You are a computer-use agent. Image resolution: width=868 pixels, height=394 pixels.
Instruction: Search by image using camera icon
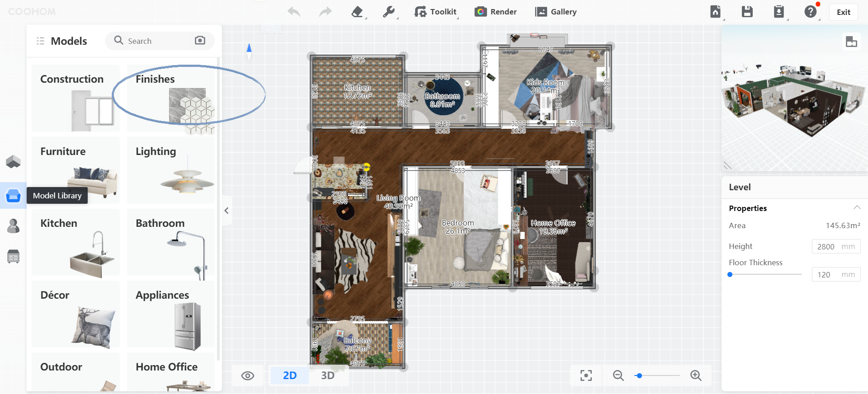tap(200, 41)
